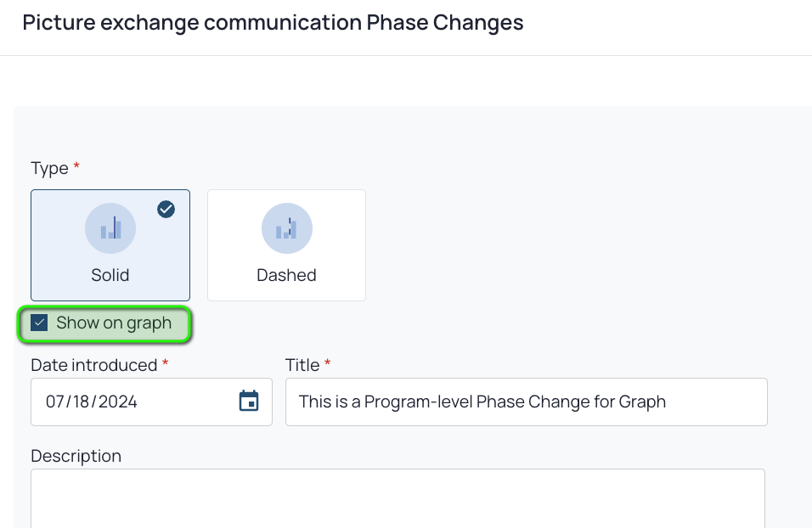
Task: Click the month "07" in the date
Action: (55, 402)
